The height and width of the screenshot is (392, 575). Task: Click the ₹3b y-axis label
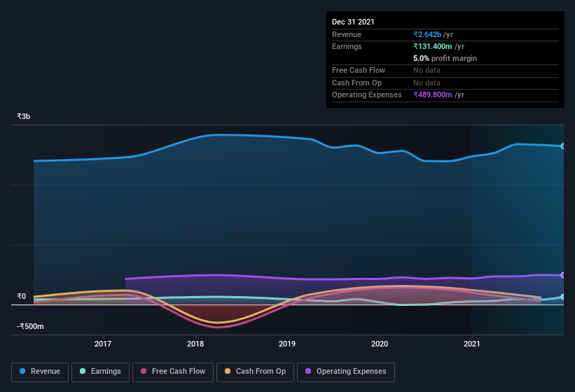[24, 116]
